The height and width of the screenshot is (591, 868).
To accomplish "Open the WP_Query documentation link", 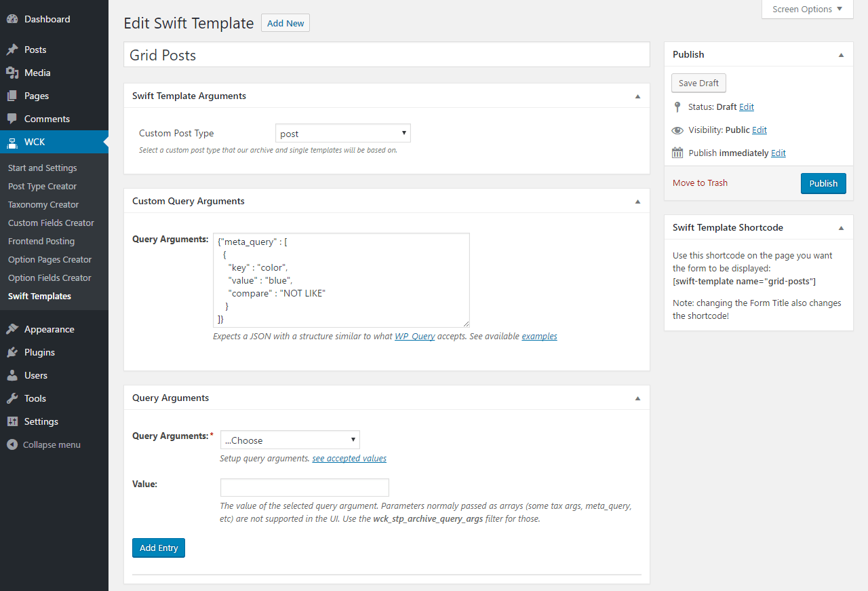I will click(414, 336).
